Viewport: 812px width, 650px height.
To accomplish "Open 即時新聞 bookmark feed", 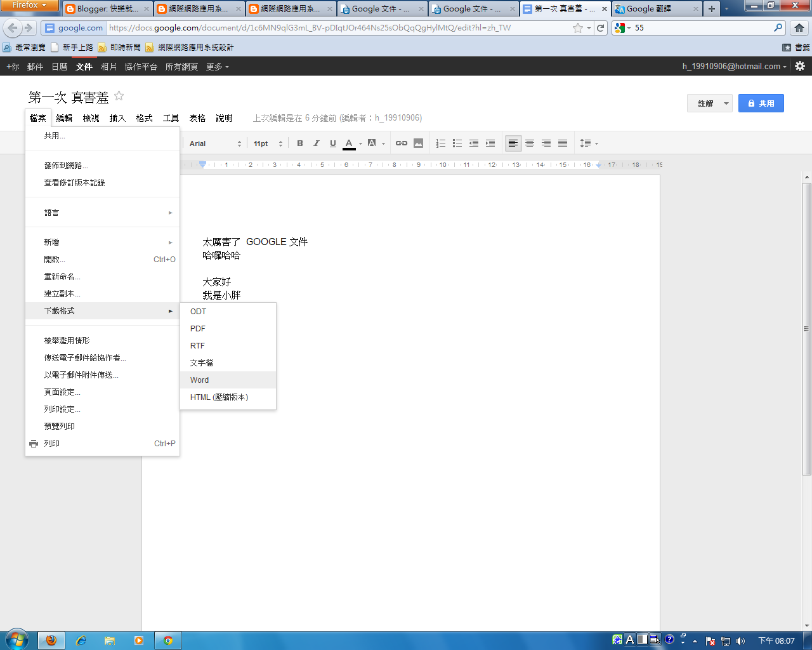I will [119, 48].
